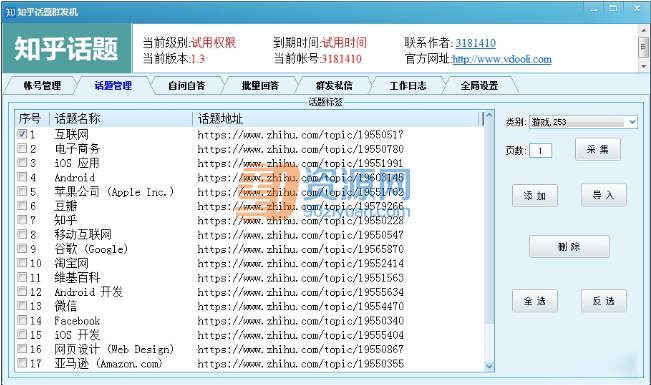Select the checkbox for row 5 苹果公司
Image resolution: width=651 pixels, height=385 pixels.
point(22,191)
